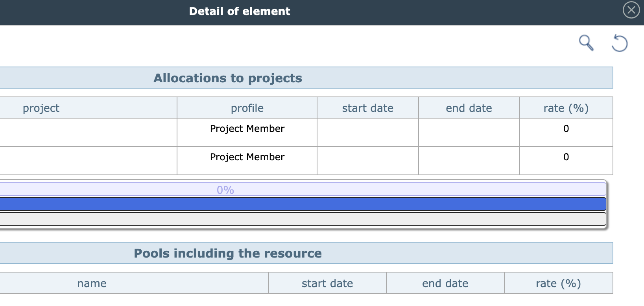
Task: Click the grey bar below the blue bar
Action: [303, 219]
